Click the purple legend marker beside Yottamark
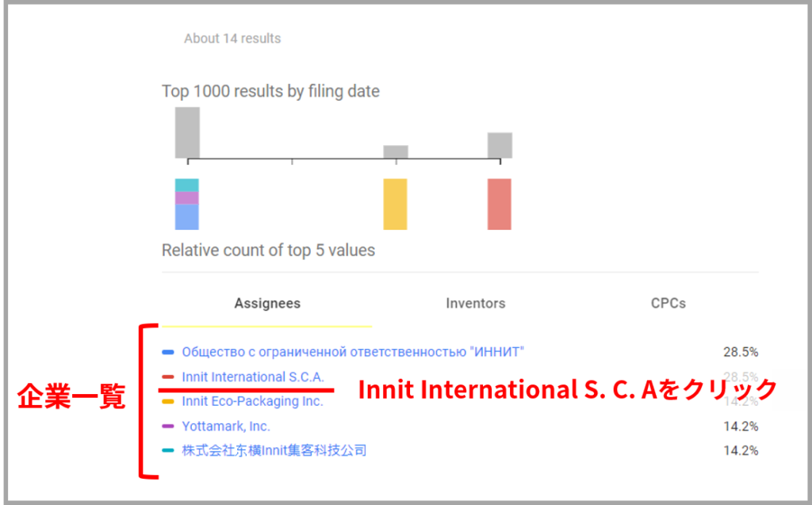The width and height of the screenshot is (812, 505). click(168, 427)
